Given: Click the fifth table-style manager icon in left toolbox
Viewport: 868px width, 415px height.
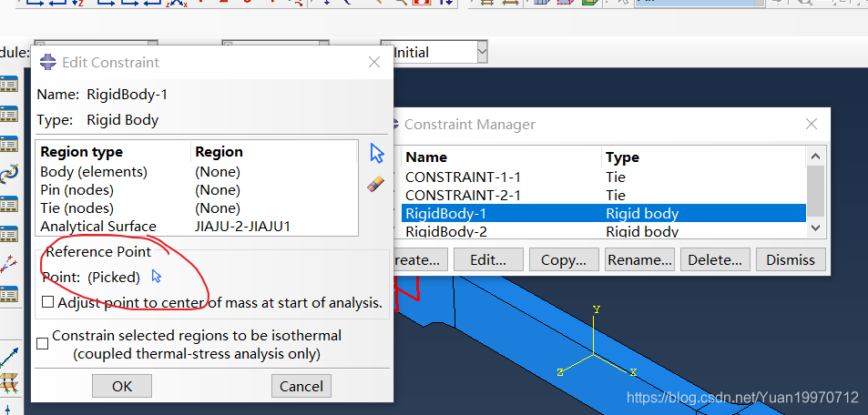Looking at the screenshot, I should 9,233.
